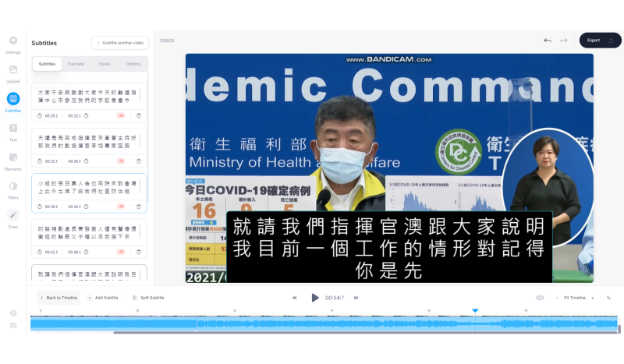The width and height of the screenshot is (624, 364).
Task: Select the Draw tool in the sidebar
Action: click(x=13, y=215)
